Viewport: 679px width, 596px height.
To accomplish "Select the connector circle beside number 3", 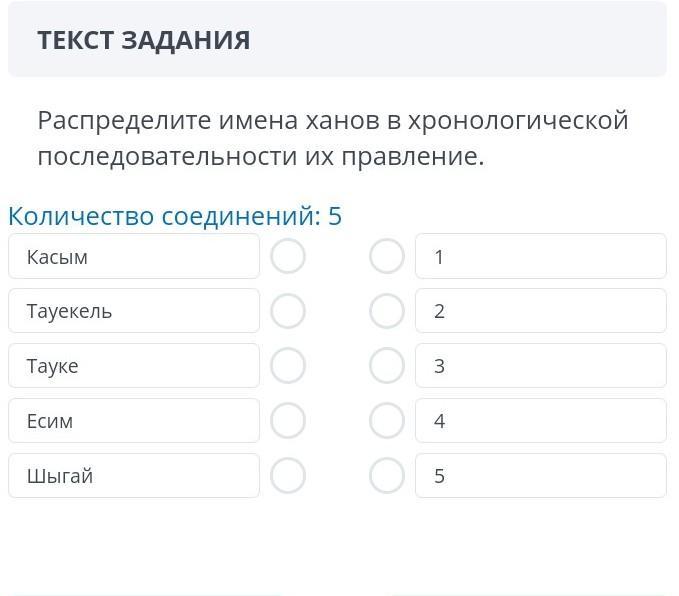I will (x=387, y=366).
